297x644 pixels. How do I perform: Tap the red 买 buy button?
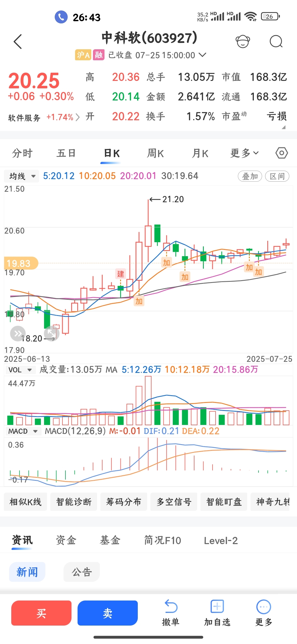pos(41,613)
